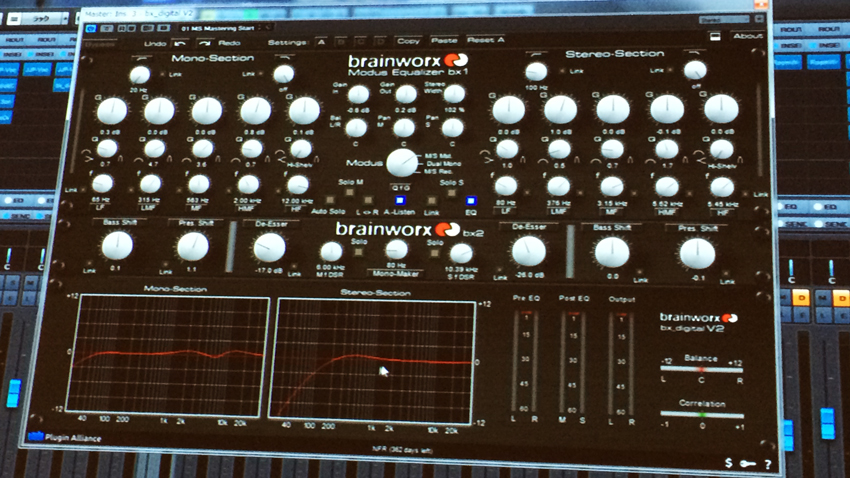Click the Pan S knob
The image size is (850, 478).
(452, 128)
